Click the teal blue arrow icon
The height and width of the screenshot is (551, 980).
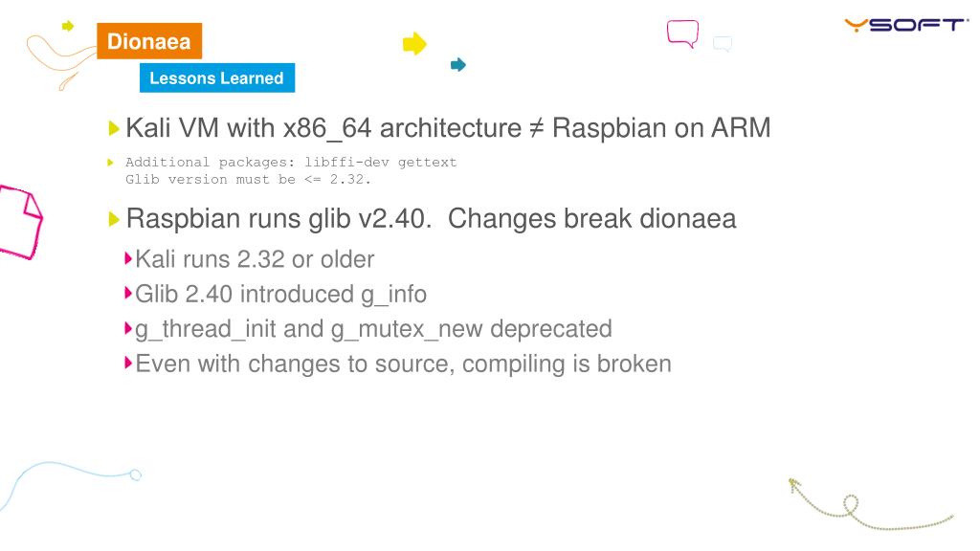click(x=458, y=64)
